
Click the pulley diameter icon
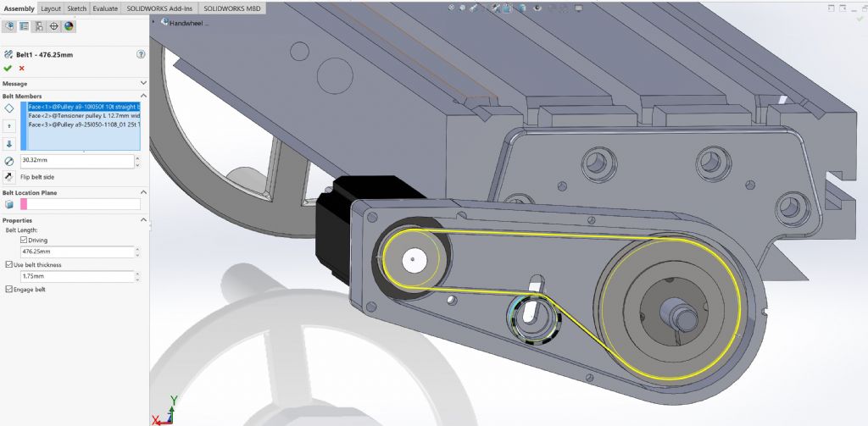(x=8, y=162)
